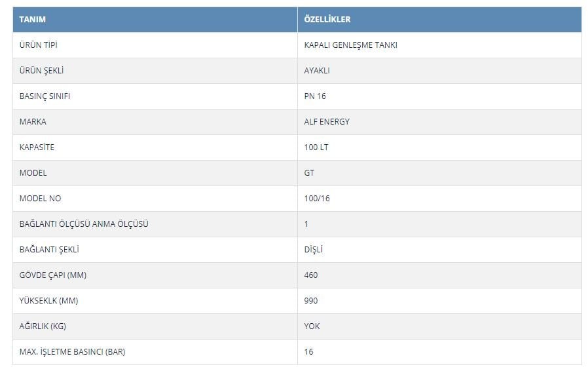Viewport: 588px width, 373px height.
Task: Click the ÖZELLİKLER column header
Action: 327,20
